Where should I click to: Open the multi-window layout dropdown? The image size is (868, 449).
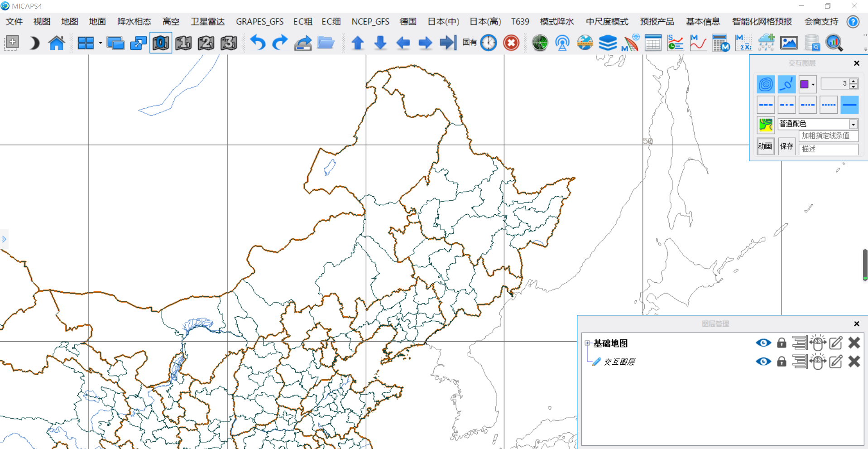[x=101, y=43]
